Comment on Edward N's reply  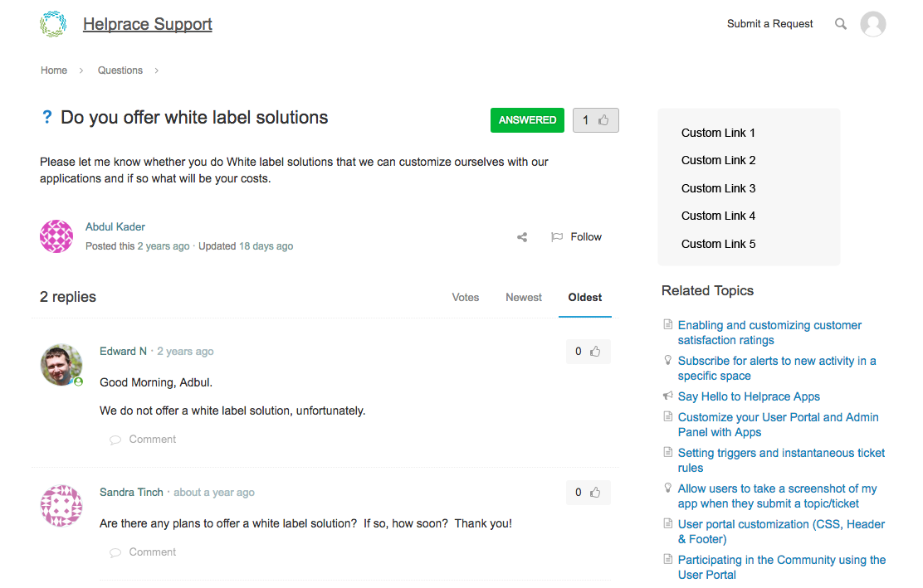152,440
